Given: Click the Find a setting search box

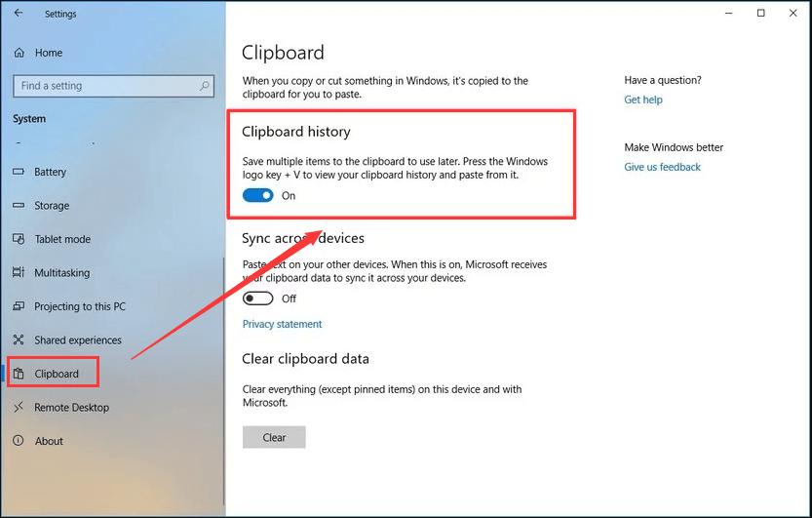Looking at the screenshot, I should [113, 86].
